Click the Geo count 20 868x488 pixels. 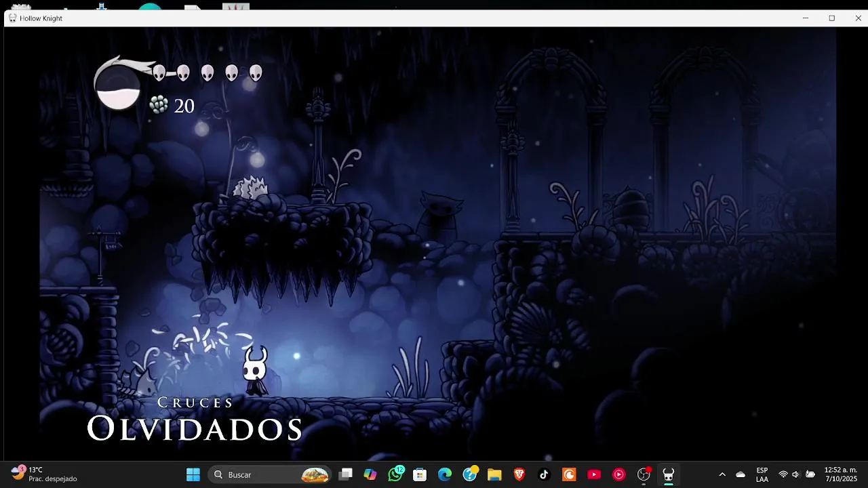(x=184, y=106)
